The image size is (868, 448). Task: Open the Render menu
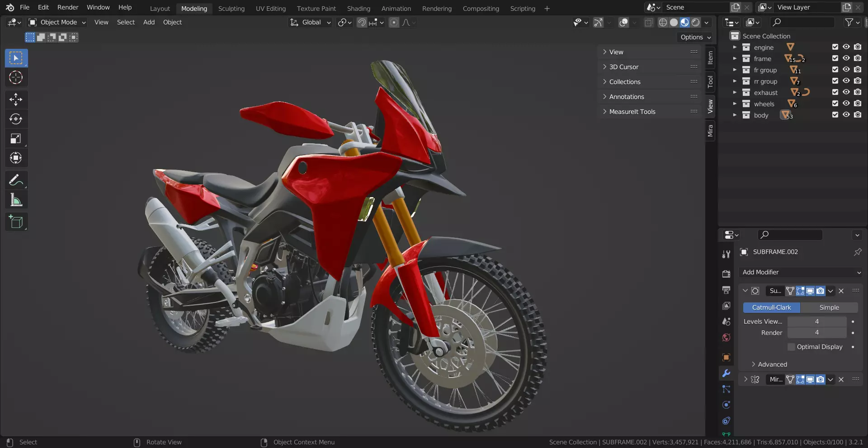pos(68,7)
